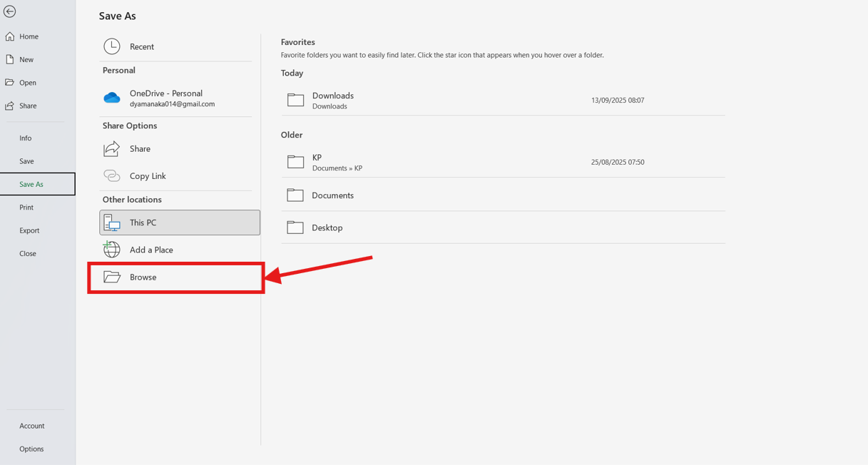Select the KP folder under Older

pyautogui.click(x=317, y=162)
